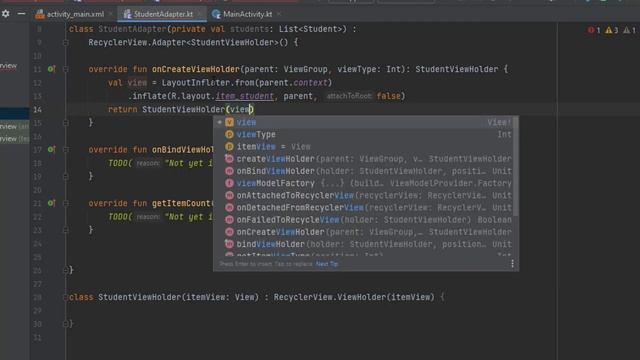Click the function icon beside viewModelFactory suggestion

coord(229,184)
